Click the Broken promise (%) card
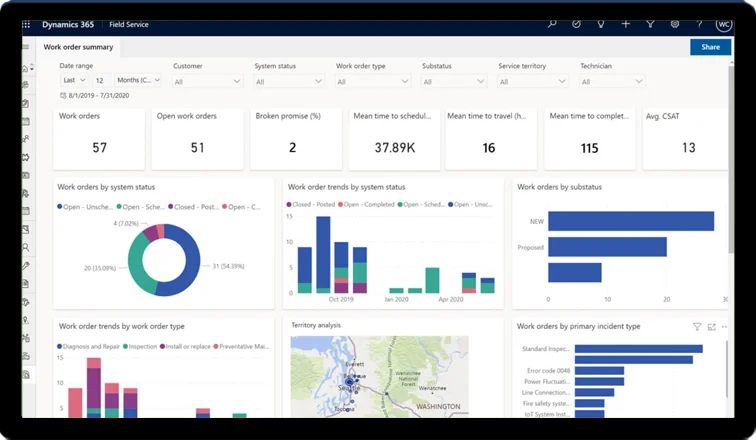The image size is (756, 440). (296, 139)
